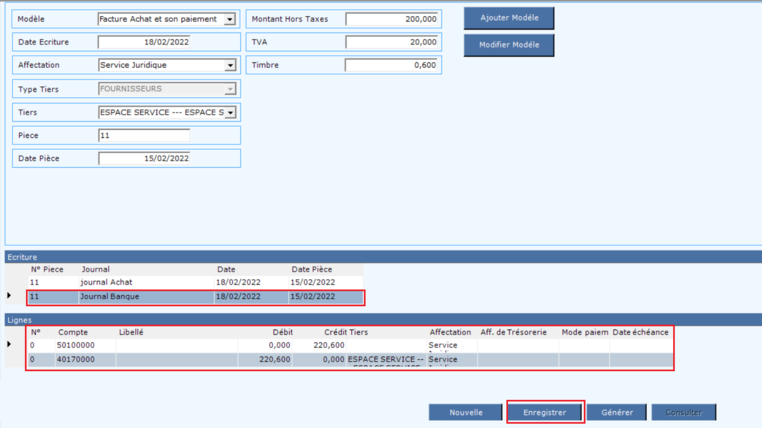Expand the Affectation Service Juridique dropdown
This screenshot has height=428, width=762.
229,65
